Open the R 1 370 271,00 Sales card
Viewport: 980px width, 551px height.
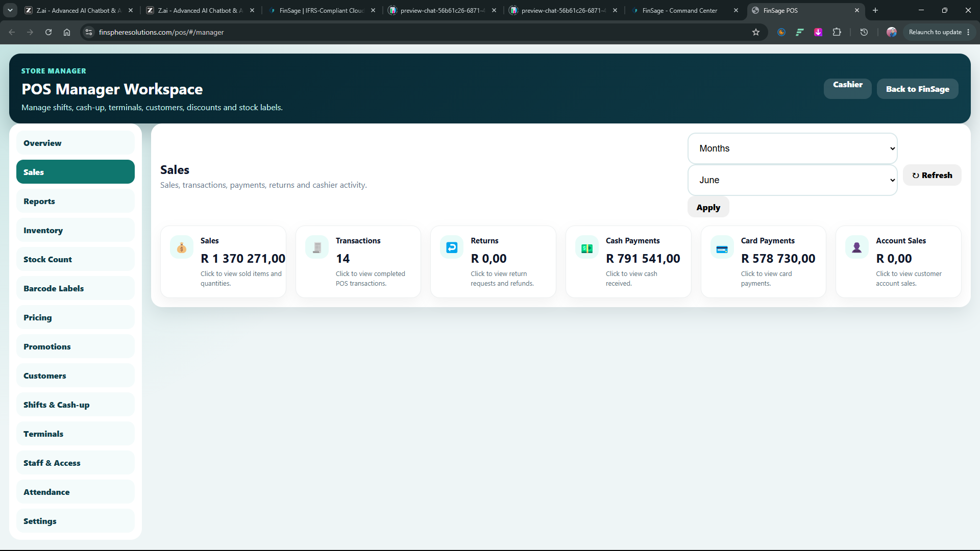[223, 262]
